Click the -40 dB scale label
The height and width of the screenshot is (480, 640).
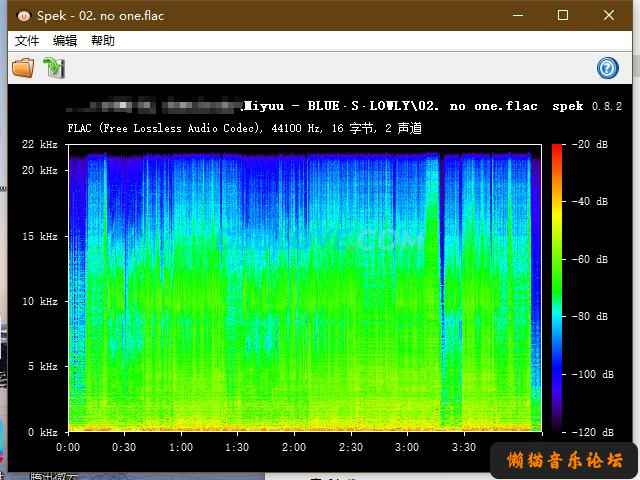[x=590, y=202]
